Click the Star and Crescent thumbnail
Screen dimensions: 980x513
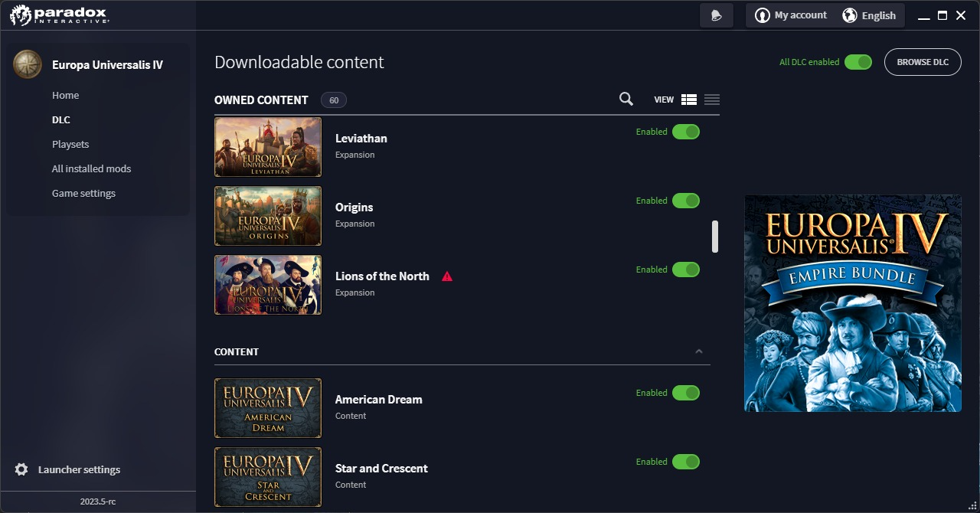point(268,477)
